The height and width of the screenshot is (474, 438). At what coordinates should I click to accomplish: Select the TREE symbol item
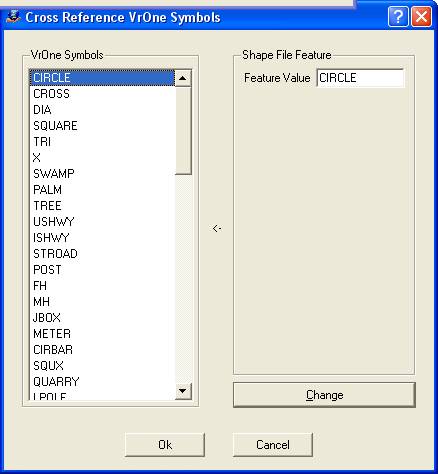point(102,206)
